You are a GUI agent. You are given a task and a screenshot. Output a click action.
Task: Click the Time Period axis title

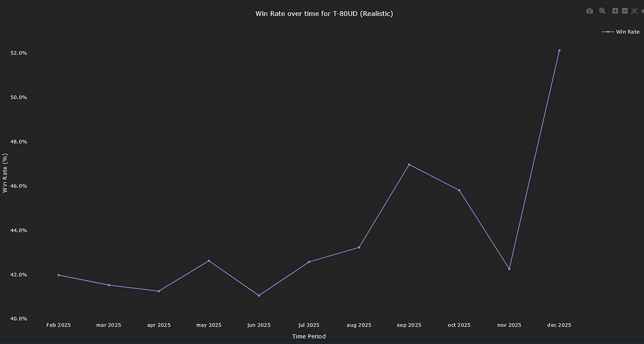[x=308, y=336]
